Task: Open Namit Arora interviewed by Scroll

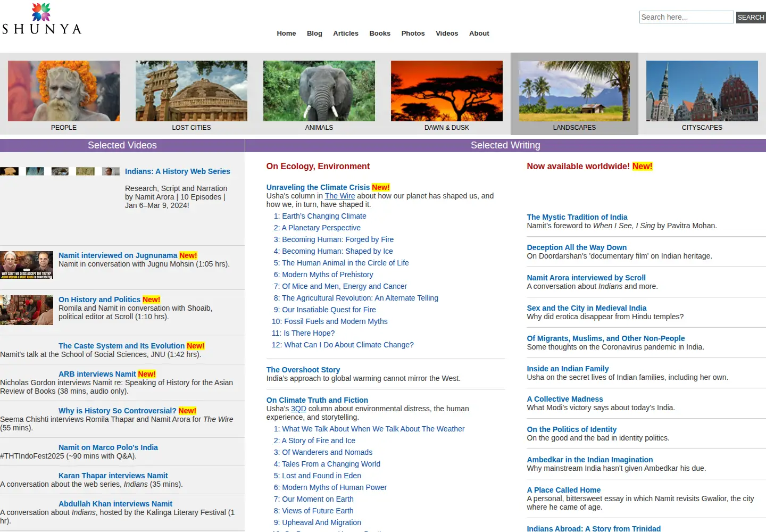Action: [x=586, y=278]
